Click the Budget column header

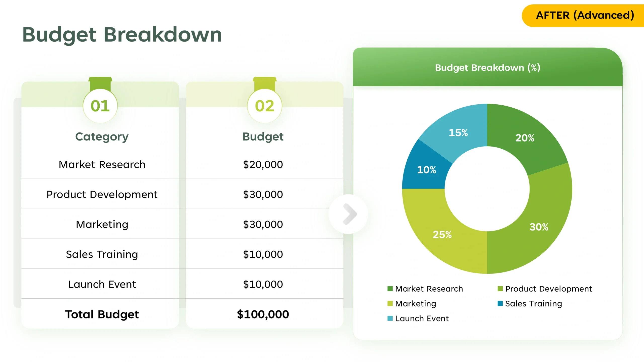pyautogui.click(x=263, y=137)
